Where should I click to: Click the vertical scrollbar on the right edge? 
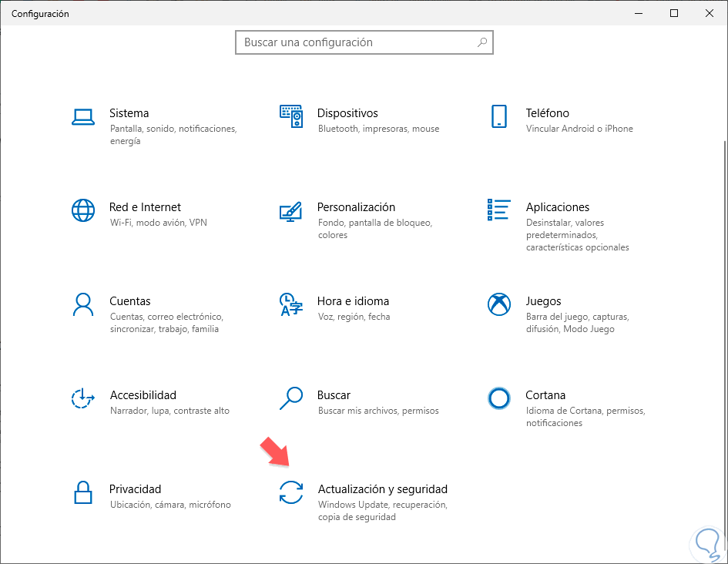pyautogui.click(x=724, y=308)
